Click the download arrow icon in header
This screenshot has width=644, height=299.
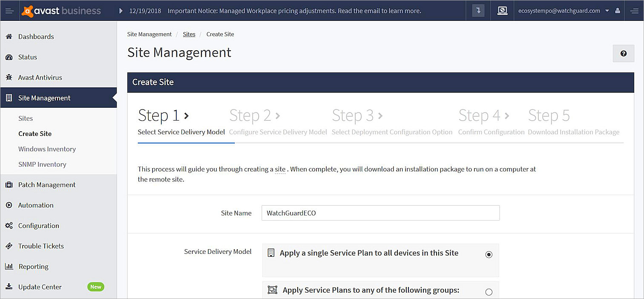pos(478,11)
